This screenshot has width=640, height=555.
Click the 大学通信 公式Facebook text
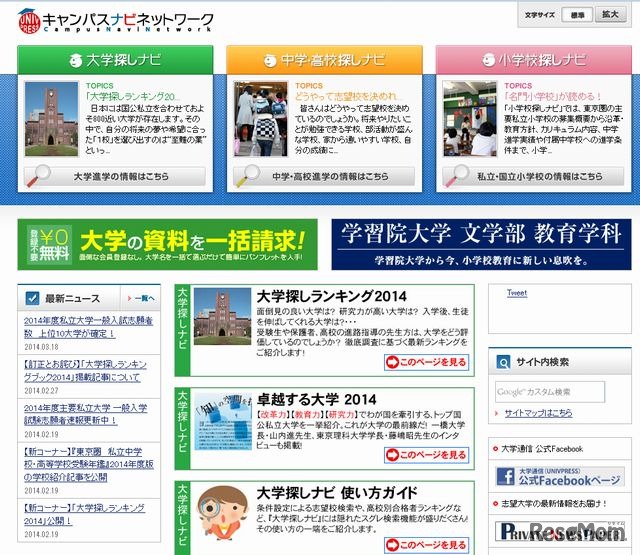(x=542, y=449)
